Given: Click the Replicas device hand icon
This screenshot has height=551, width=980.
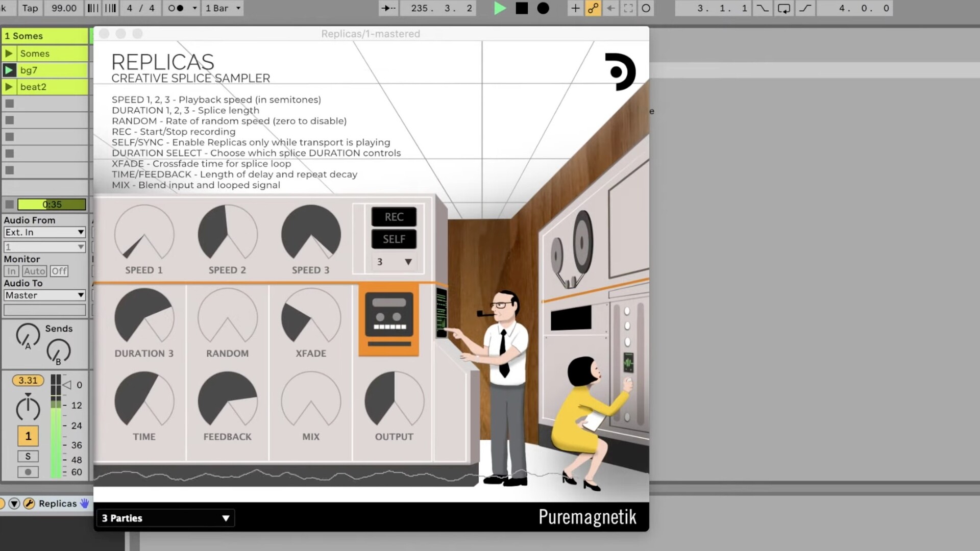Looking at the screenshot, I should [x=85, y=504].
